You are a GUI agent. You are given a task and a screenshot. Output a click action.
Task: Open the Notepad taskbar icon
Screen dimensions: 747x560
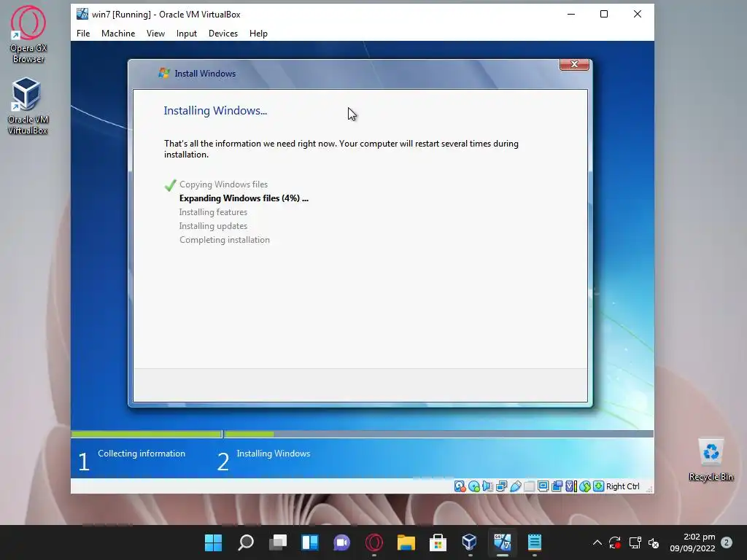pyautogui.click(x=535, y=542)
